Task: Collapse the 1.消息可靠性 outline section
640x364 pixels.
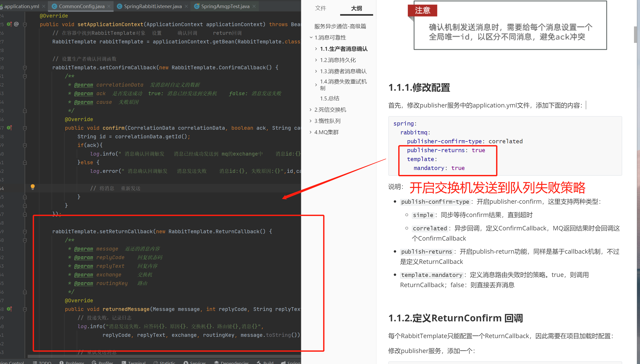Action: pyautogui.click(x=311, y=37)
